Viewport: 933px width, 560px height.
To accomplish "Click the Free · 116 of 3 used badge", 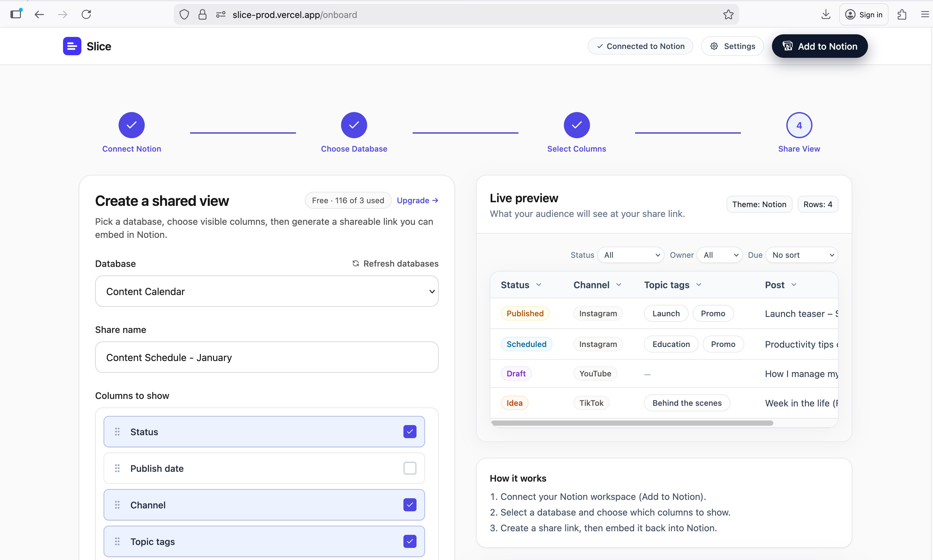I will (348, 200).
